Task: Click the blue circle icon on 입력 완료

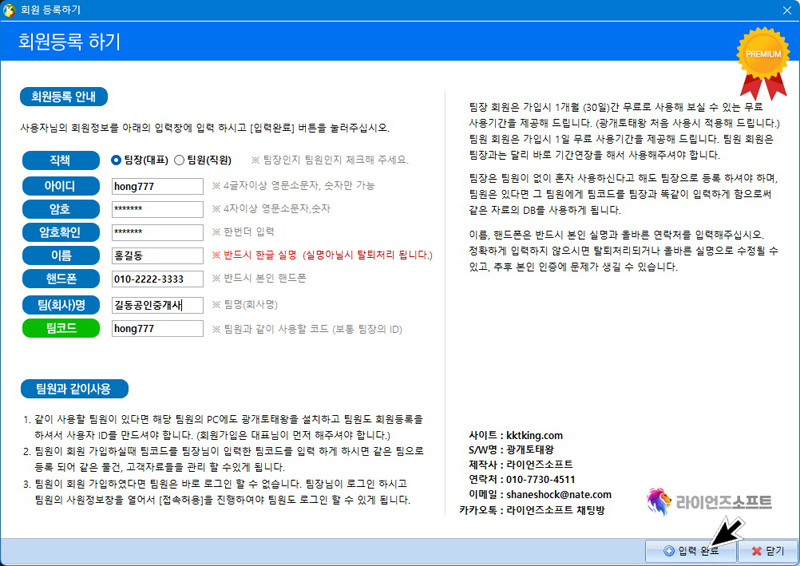Action: [669, 551]
